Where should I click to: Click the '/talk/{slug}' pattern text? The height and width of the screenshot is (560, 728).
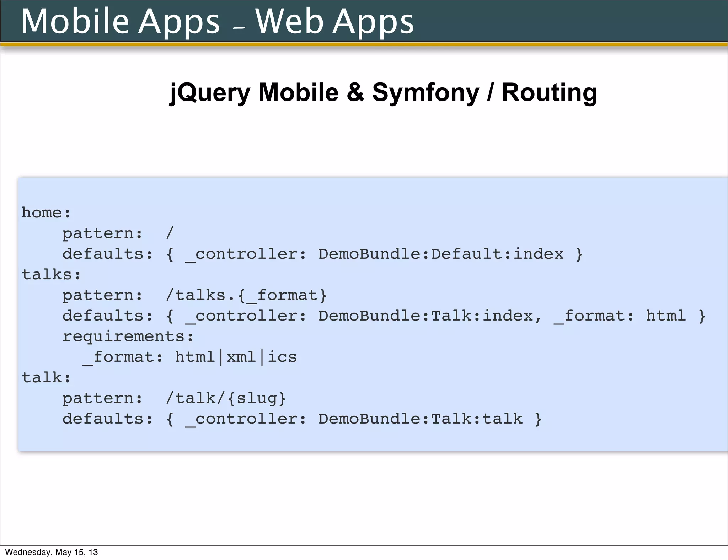tap(226, 398)
